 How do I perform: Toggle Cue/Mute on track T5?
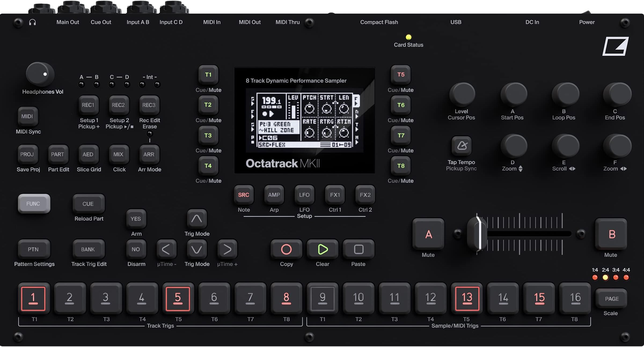click(x=400, y=74)
